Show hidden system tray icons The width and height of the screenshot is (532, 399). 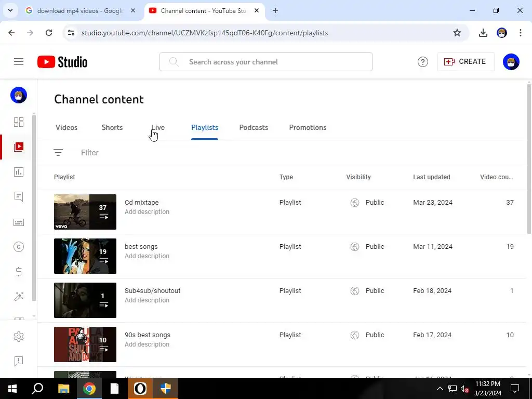point(440,389)
